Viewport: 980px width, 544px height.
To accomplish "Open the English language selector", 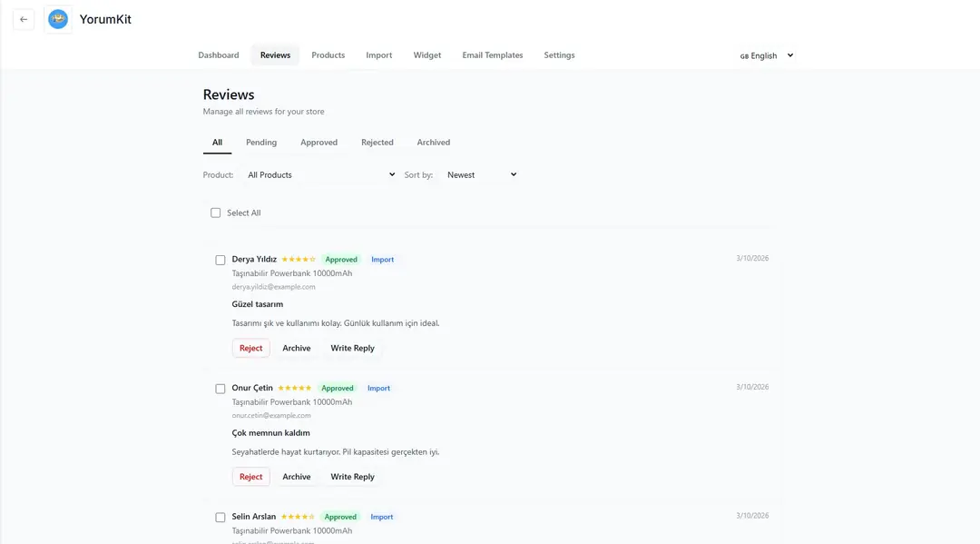I will tap(767, 55).
